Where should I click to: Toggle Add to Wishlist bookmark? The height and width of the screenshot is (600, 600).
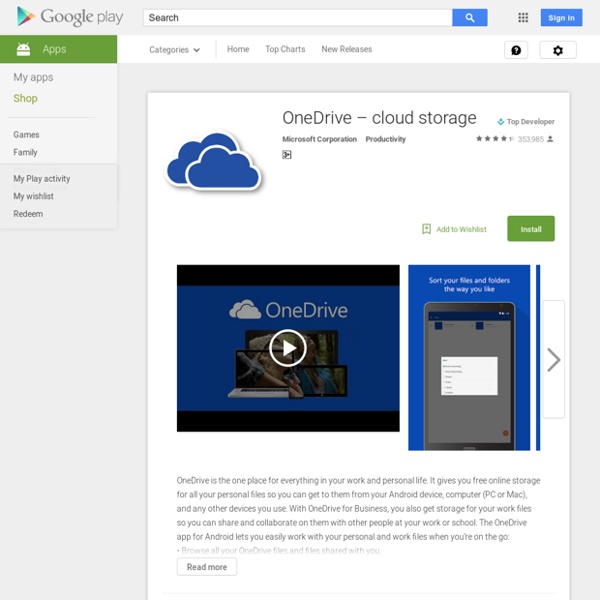click(454, 229)
